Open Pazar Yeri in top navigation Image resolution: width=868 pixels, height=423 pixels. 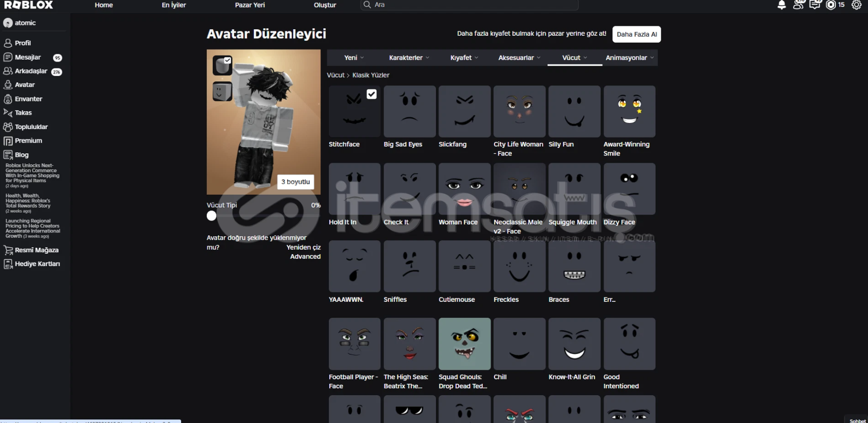pos(249,5)
